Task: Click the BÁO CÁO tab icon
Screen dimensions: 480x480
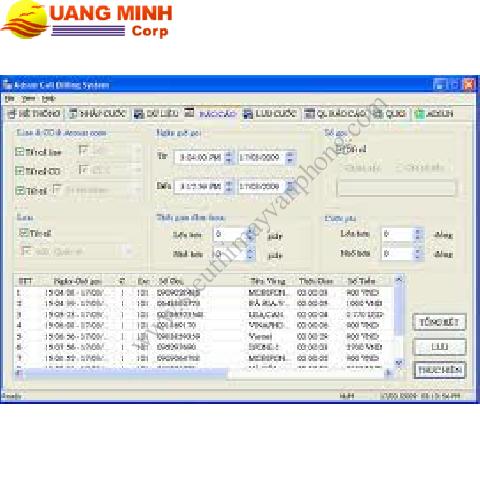Action: 189,112
